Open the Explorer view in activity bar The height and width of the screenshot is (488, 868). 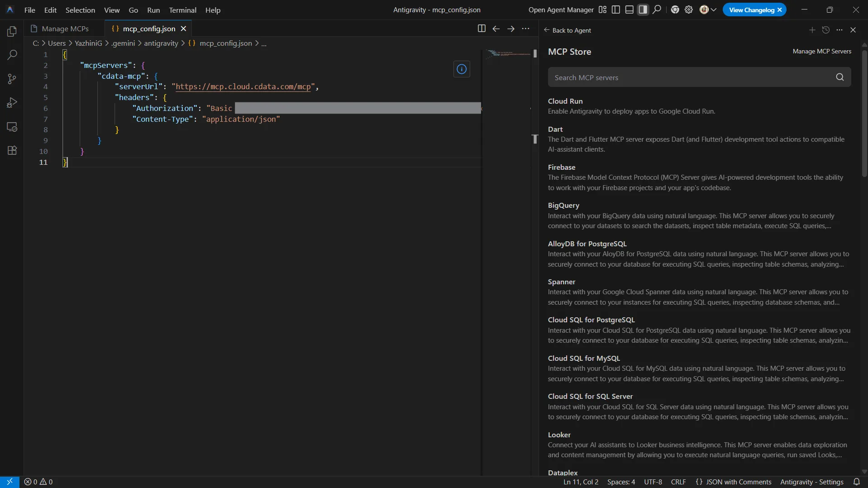tap(12, 32)
